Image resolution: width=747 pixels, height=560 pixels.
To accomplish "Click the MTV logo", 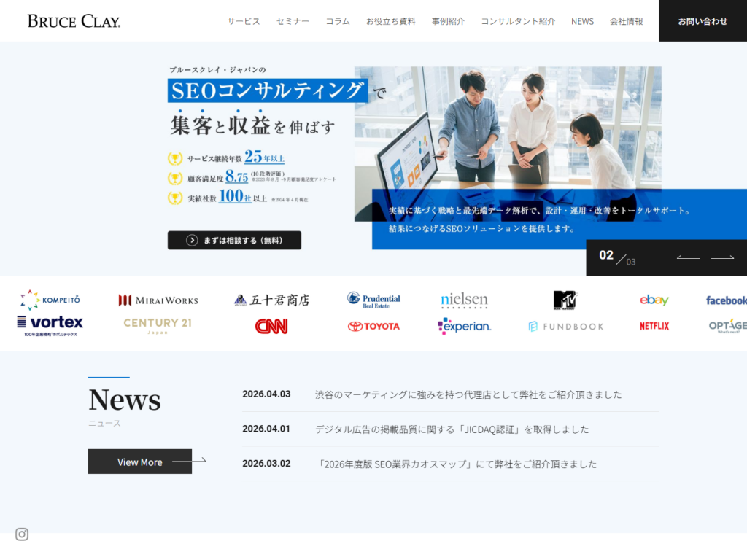I will pyautogui.click(x=565, y=300).
